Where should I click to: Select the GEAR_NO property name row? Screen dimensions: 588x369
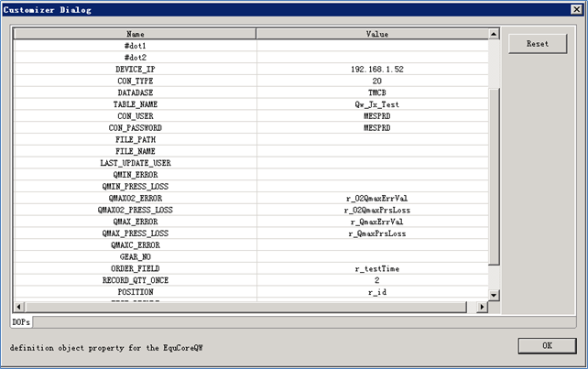click(x=135, y=257)
